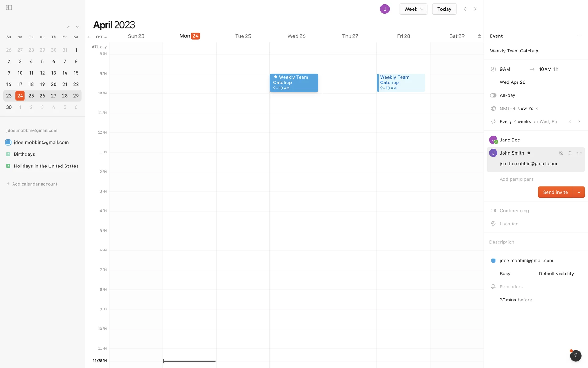Open John Smith's more options menu
588x368 pixels.
coord(579,153)
